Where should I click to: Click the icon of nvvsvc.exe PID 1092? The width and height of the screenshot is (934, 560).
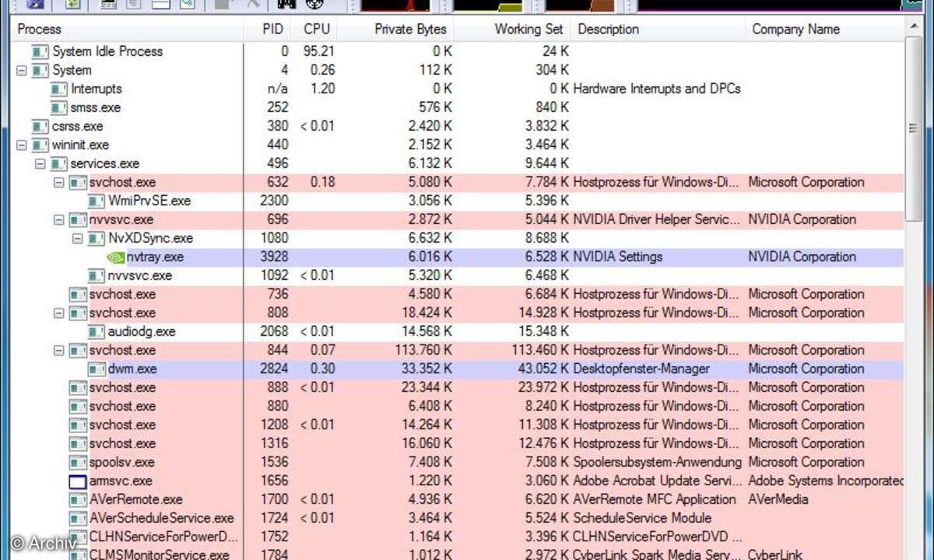[97, 275]
